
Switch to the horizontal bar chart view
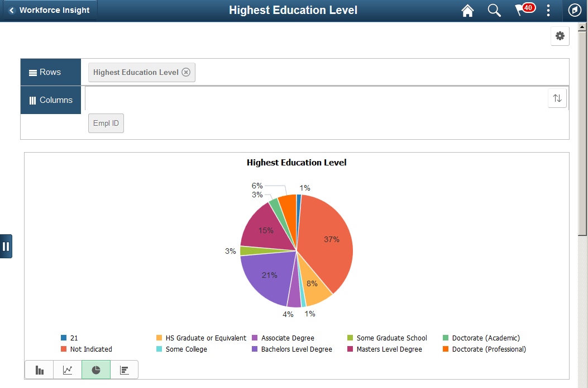[x=123, y=370]
